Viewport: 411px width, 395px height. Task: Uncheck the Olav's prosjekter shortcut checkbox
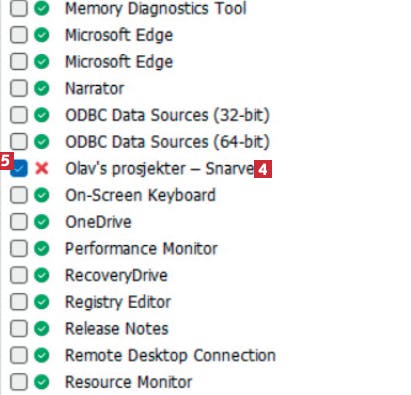click(x=19, y=168)
